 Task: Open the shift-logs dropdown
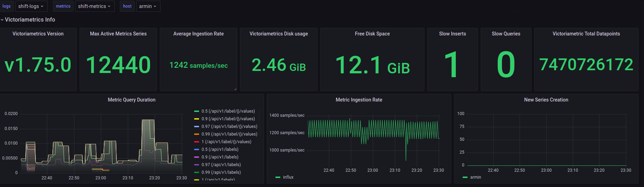[31, 6]
